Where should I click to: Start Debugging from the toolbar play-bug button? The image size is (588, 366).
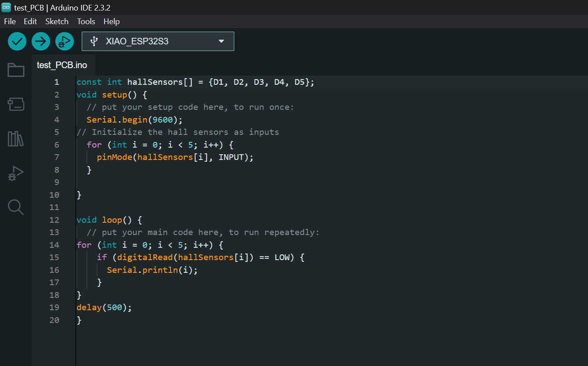(65, 41)
